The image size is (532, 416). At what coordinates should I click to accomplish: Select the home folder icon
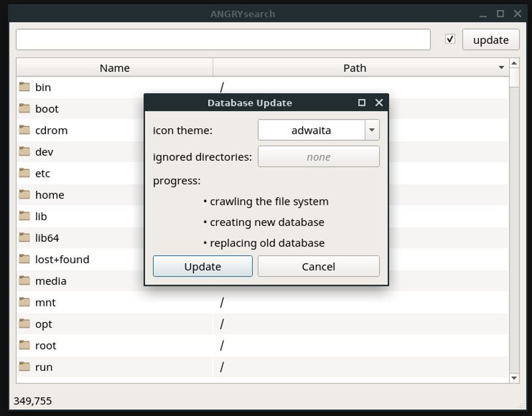tap(25, 195)
